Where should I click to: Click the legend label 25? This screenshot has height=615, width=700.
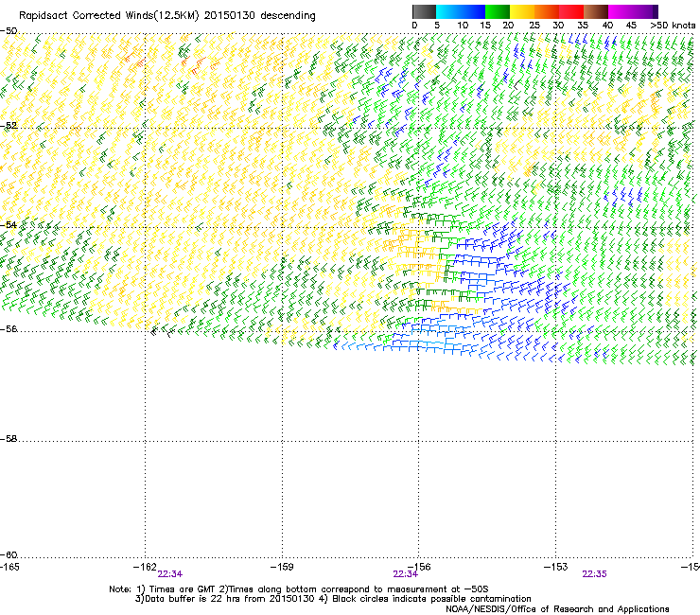(534, 26)
